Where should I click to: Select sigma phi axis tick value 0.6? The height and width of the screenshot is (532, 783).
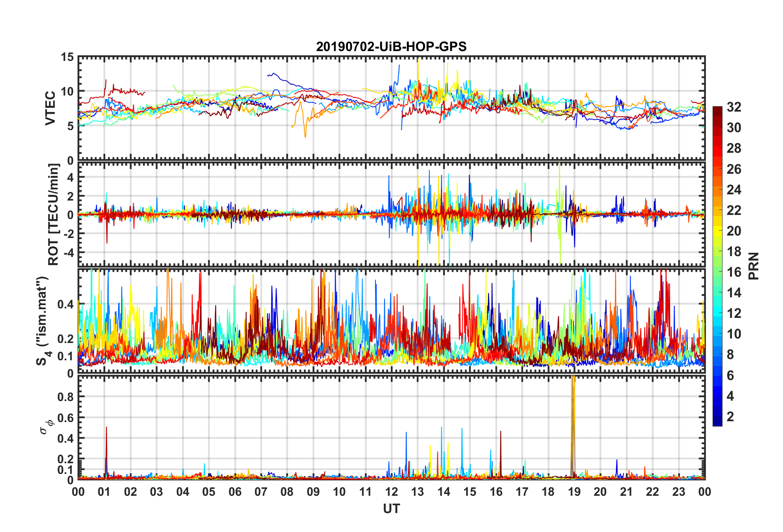pyautogui.click(x=65, y=418)
